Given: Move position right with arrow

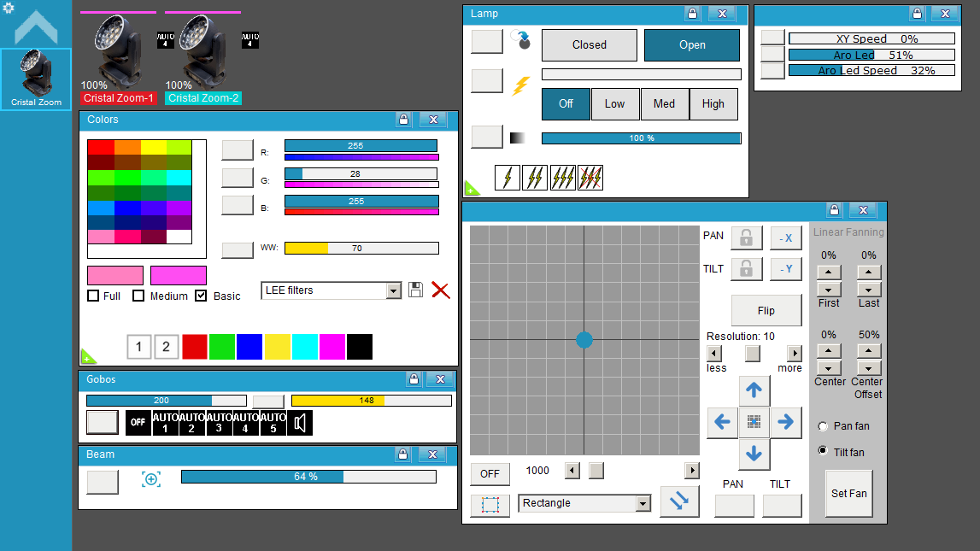Looking at the screenshot, I should pos(786,422).
